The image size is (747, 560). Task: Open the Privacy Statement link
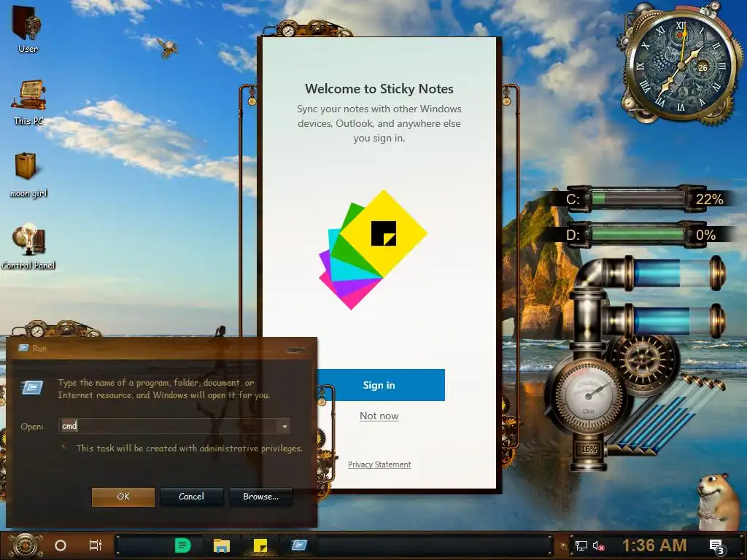pos(379,464)
